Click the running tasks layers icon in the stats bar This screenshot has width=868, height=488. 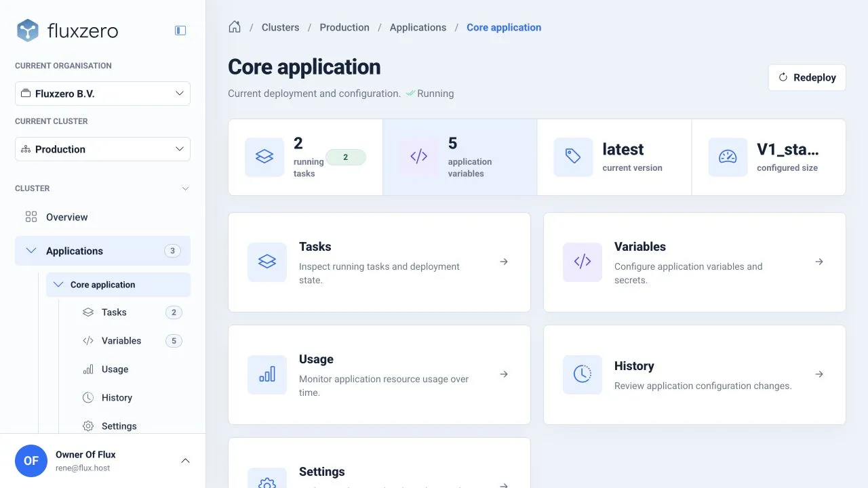tap(264, 157)
